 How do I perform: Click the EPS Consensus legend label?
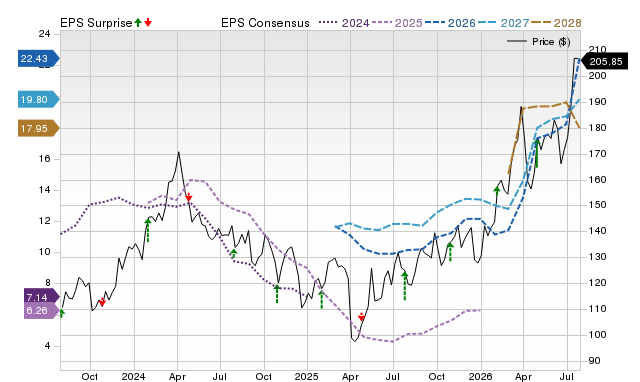pyautogui.click(x=265, y=23)
